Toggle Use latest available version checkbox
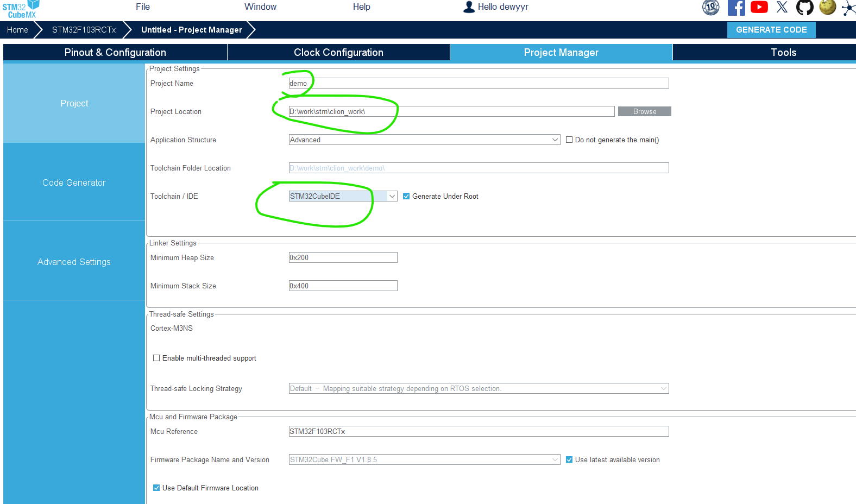 569,459
